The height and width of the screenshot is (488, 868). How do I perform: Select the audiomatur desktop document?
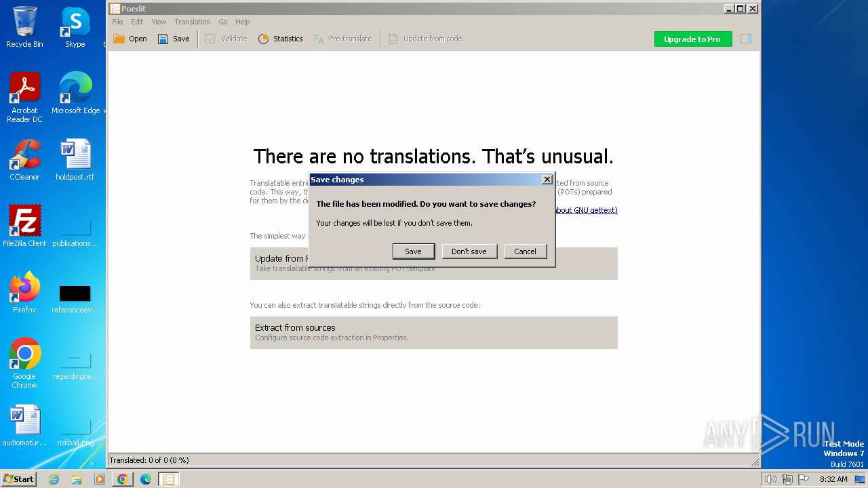click(24, 426)
